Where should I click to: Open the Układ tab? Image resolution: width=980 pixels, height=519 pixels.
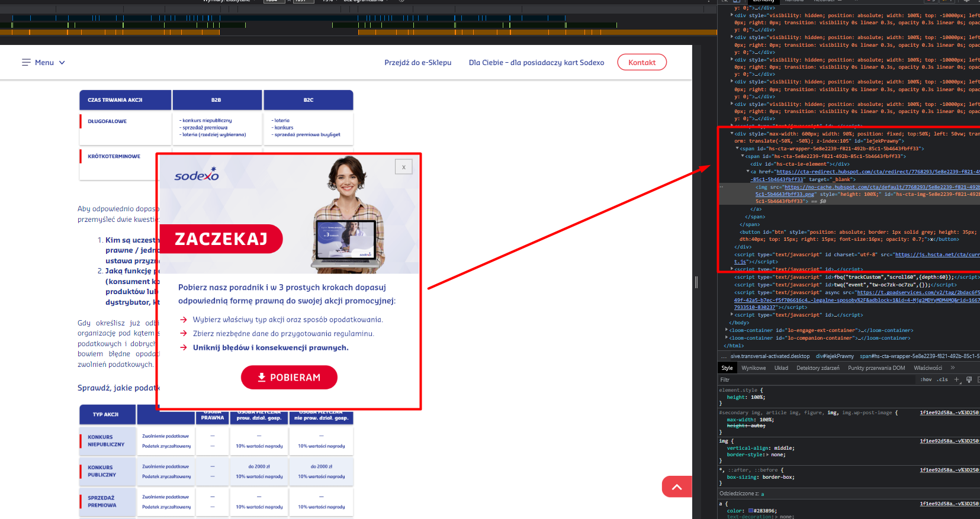781,368
